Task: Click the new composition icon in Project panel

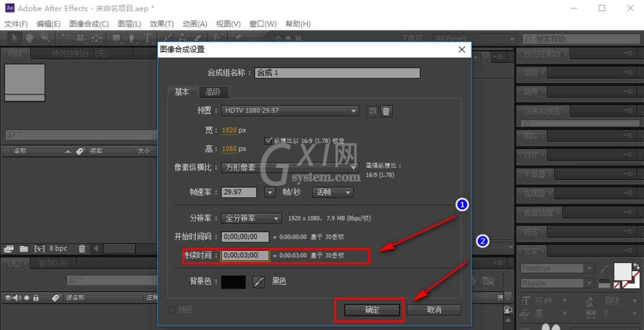Action: tap(39, 249)
